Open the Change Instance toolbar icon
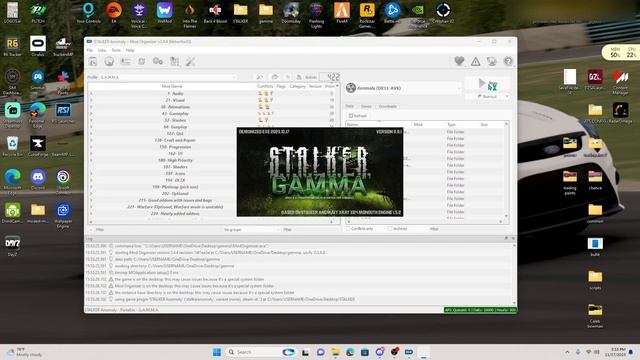 (93, 62)
